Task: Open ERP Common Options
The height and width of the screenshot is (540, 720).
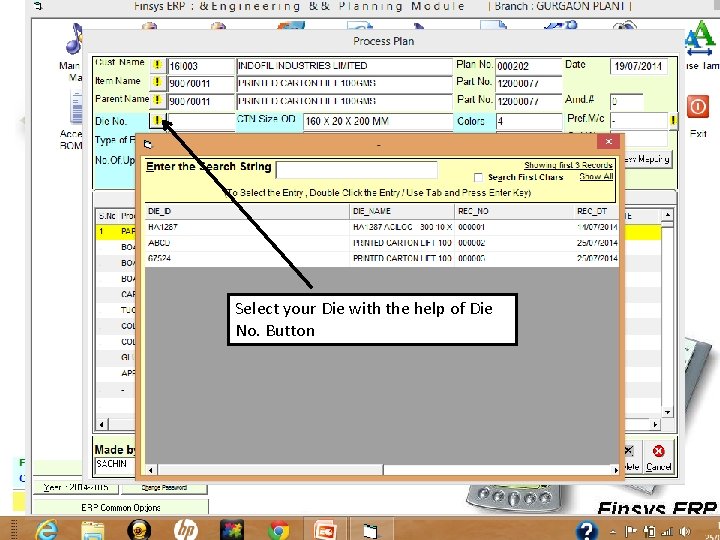Action: point(121,507)
